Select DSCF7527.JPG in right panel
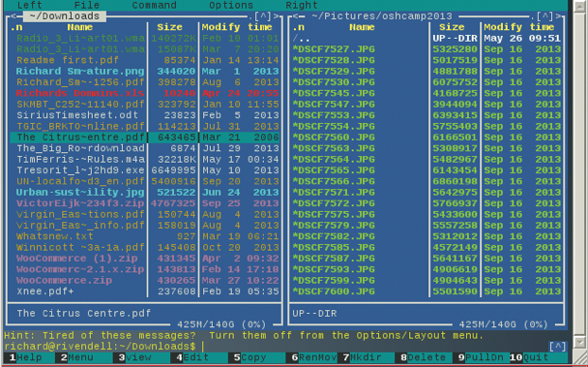The image size is (588, 367). (426, 49)
